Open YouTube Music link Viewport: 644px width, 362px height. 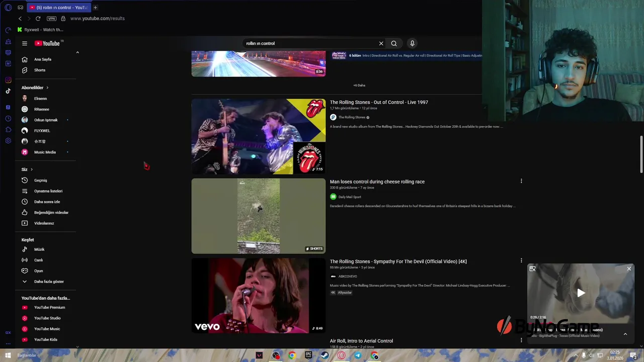[45, 329]
